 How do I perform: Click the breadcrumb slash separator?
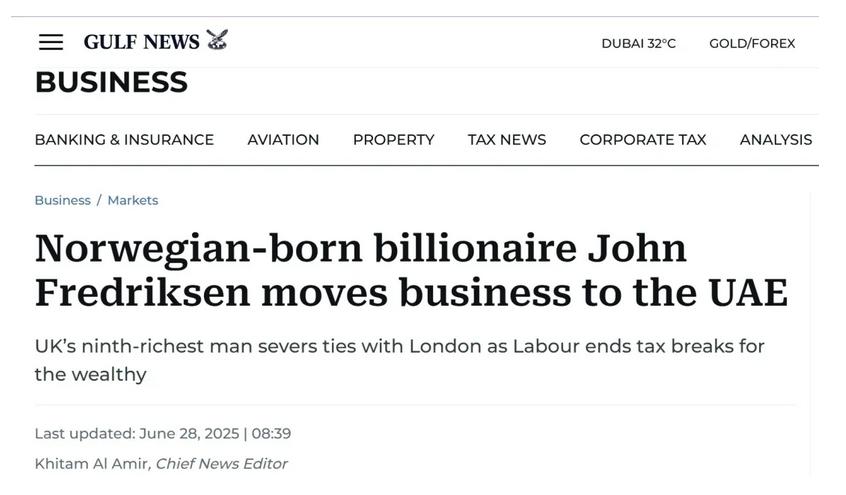pos(99,200)
